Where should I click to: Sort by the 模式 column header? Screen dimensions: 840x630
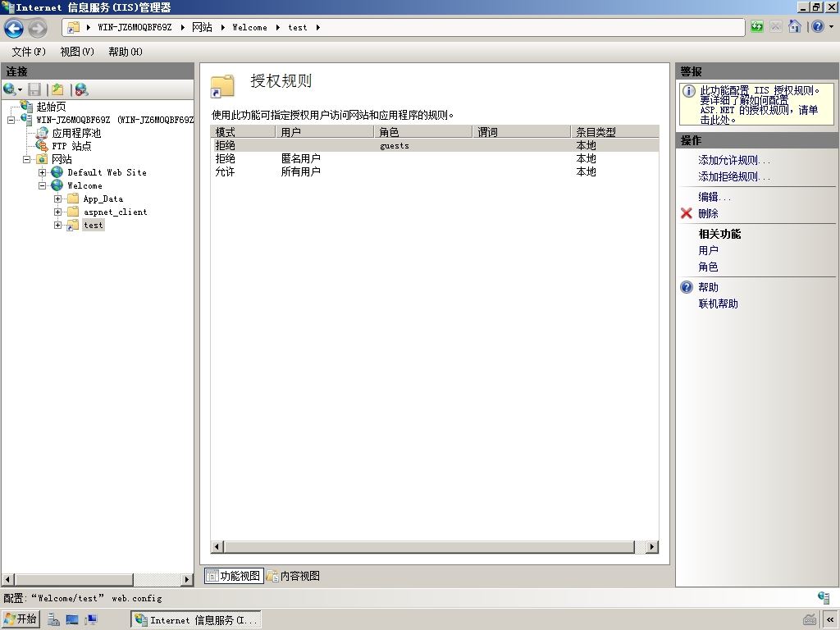coord(243,132)
